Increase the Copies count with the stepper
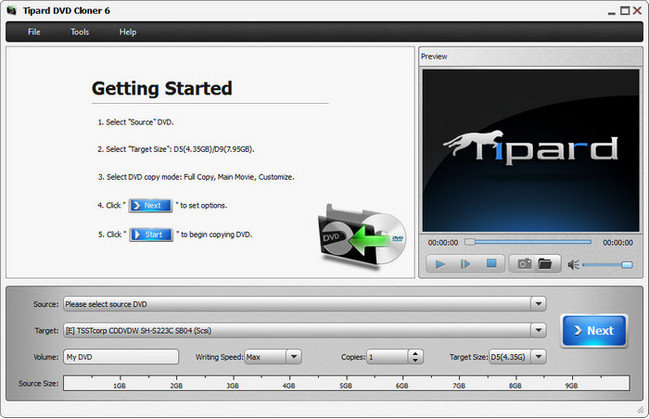The height and width of the screenshot is (419, 649). click(x=415, y=352)
